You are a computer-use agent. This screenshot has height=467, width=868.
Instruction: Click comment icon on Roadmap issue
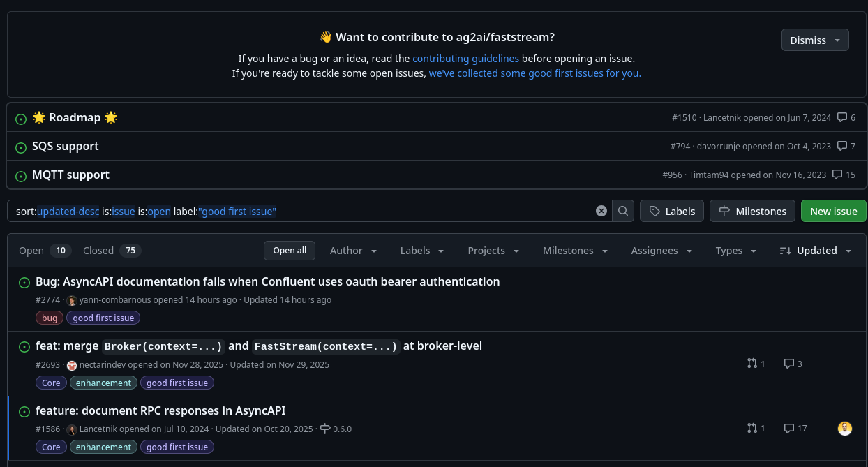tap(842, 117)
